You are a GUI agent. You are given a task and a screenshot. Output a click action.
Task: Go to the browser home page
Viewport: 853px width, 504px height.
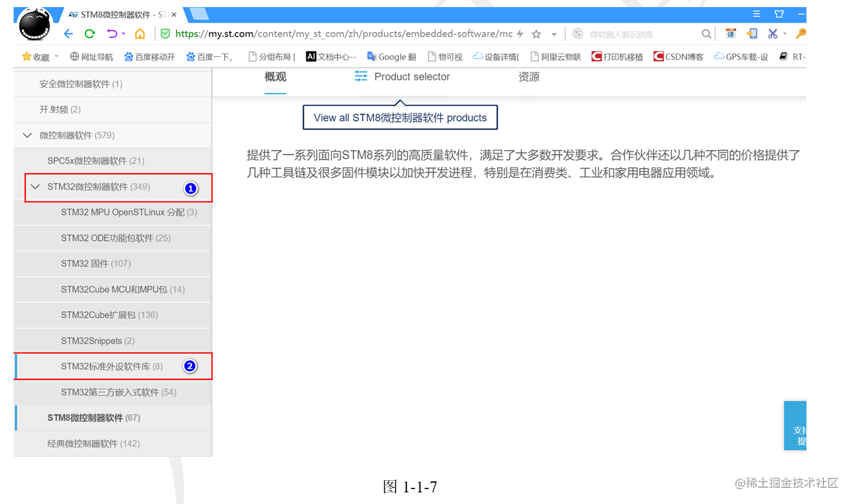(140, 34)
